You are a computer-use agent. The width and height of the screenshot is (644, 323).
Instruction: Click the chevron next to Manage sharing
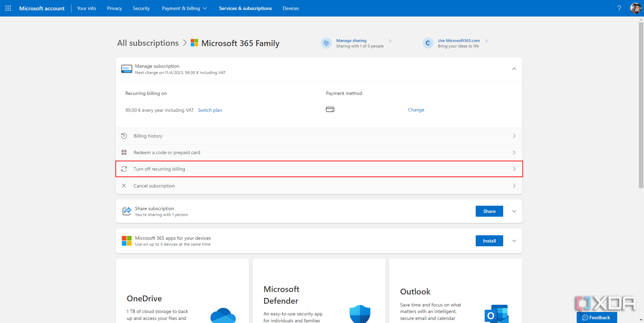[x=390, y=41]
